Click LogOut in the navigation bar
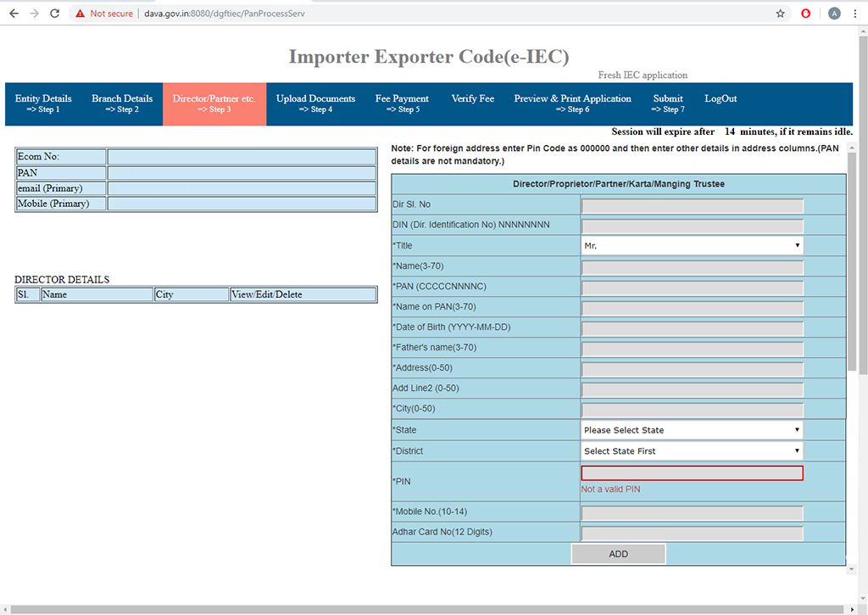The image size is (868, 615). pos(720,98)
